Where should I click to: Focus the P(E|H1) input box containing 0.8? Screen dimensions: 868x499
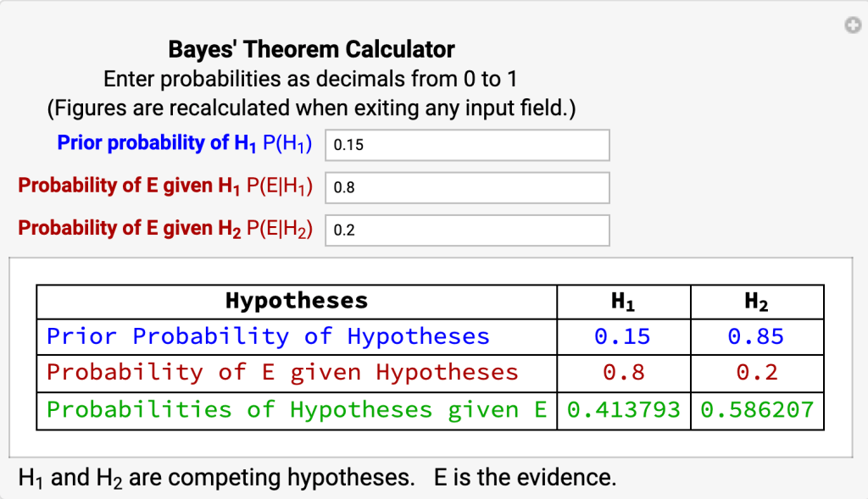(467, 188)
